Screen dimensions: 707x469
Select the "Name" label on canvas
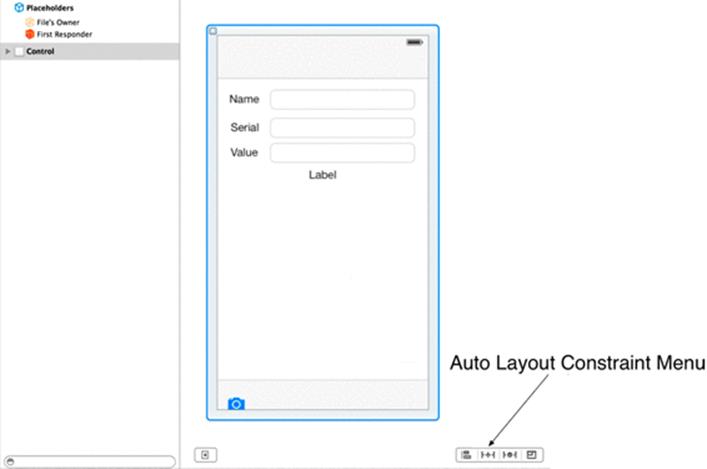coord(244,99)
